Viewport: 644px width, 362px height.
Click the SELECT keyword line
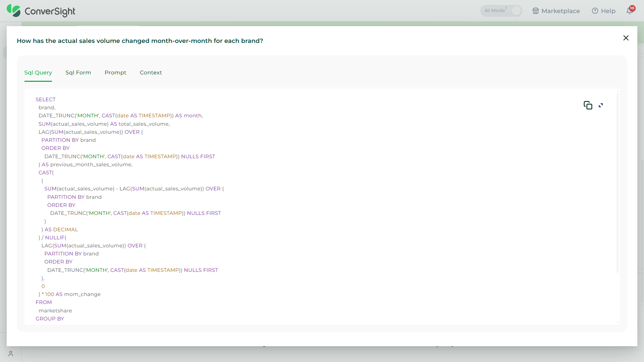point(46,100)
